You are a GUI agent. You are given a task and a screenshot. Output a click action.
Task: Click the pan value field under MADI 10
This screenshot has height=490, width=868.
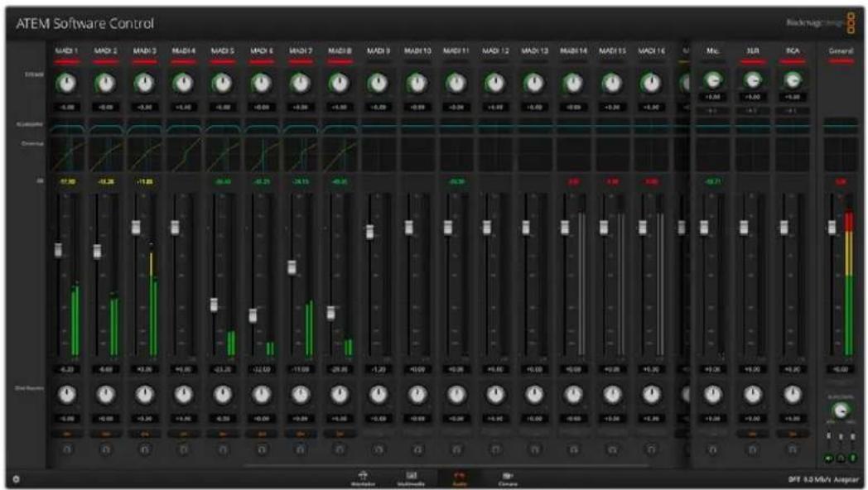417,419
